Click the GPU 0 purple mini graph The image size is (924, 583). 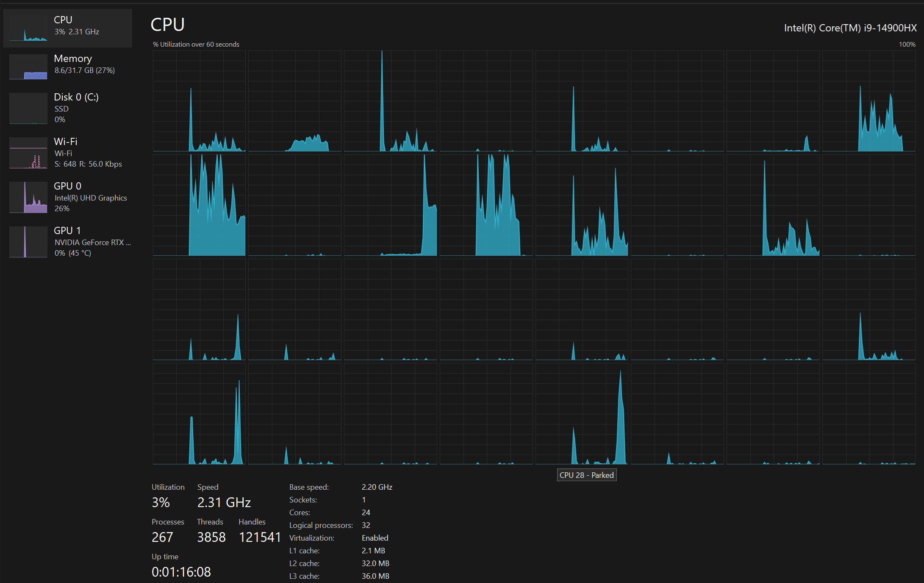pos(28,197)
